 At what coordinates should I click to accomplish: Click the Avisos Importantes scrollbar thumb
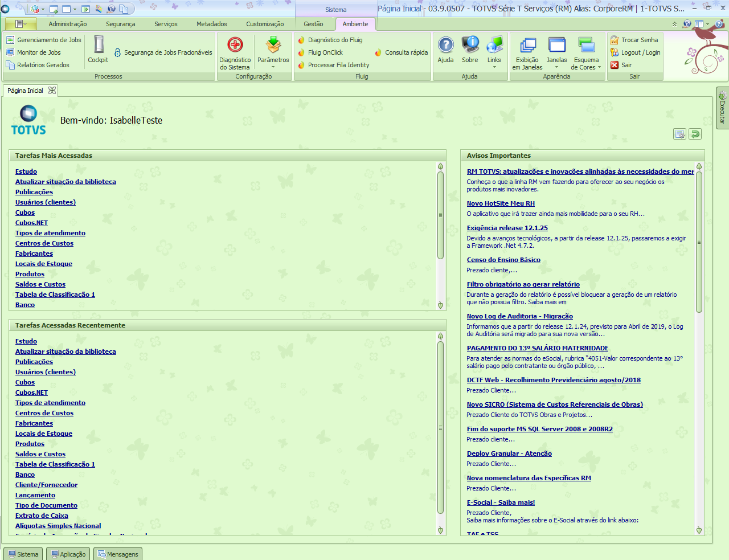tap(699, 242)
